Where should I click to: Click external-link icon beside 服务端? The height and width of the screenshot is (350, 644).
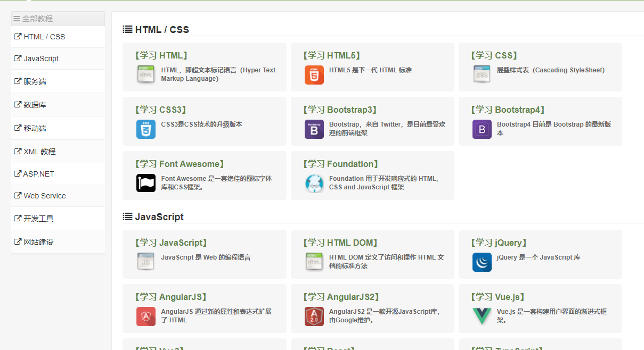tap(18, 81)
